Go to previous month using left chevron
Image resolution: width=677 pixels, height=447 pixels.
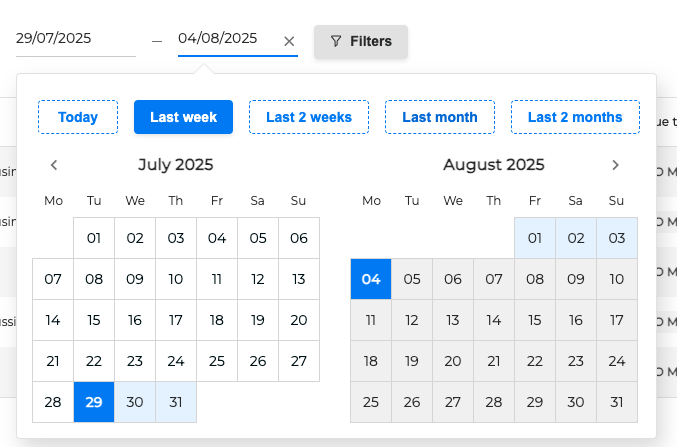click(x=54, y=165)
